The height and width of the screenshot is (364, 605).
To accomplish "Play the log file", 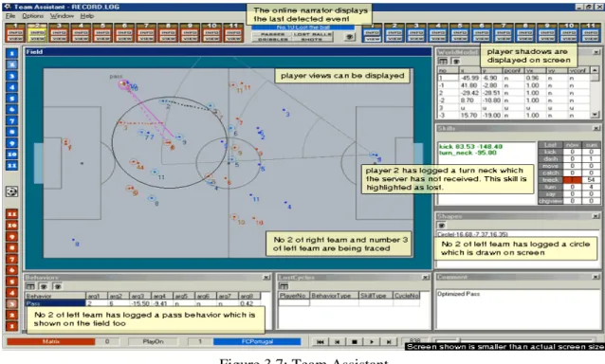I will (371, 341).
